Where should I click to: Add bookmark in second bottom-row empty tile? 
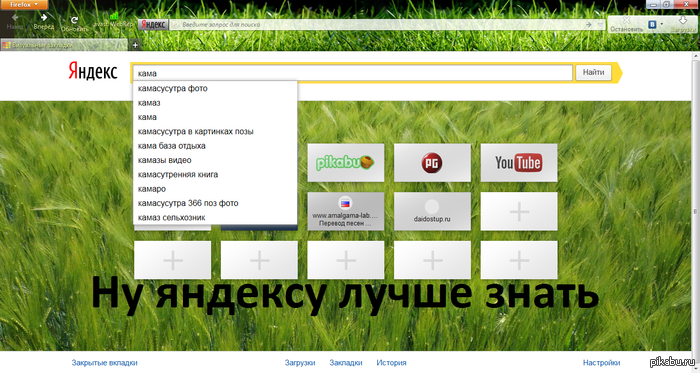tap(259, 260)
